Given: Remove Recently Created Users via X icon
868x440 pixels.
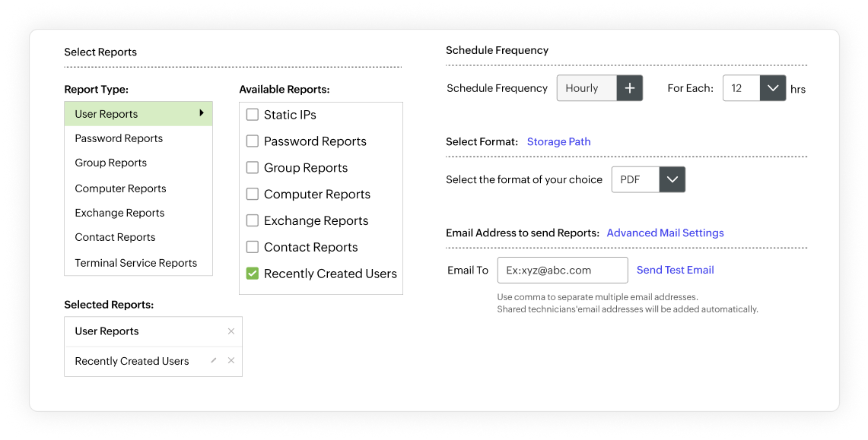Looking at the screenshot, I should coord(231,361).
